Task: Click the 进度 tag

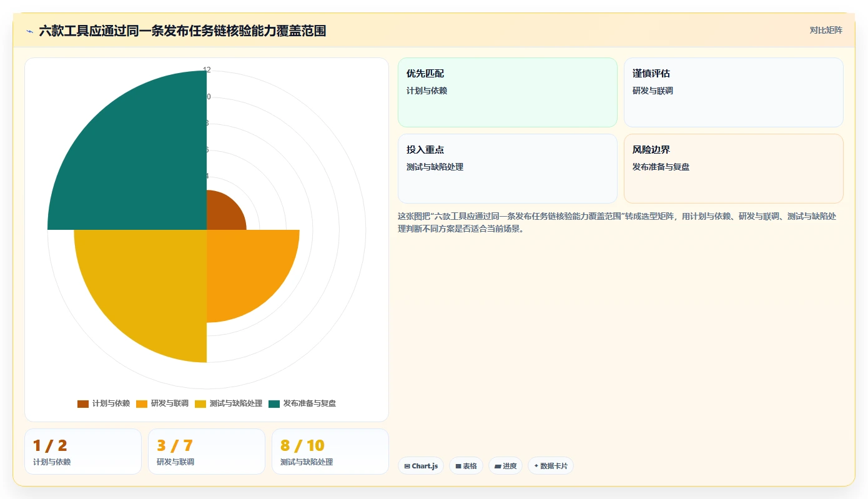Action: pos(505,466)
